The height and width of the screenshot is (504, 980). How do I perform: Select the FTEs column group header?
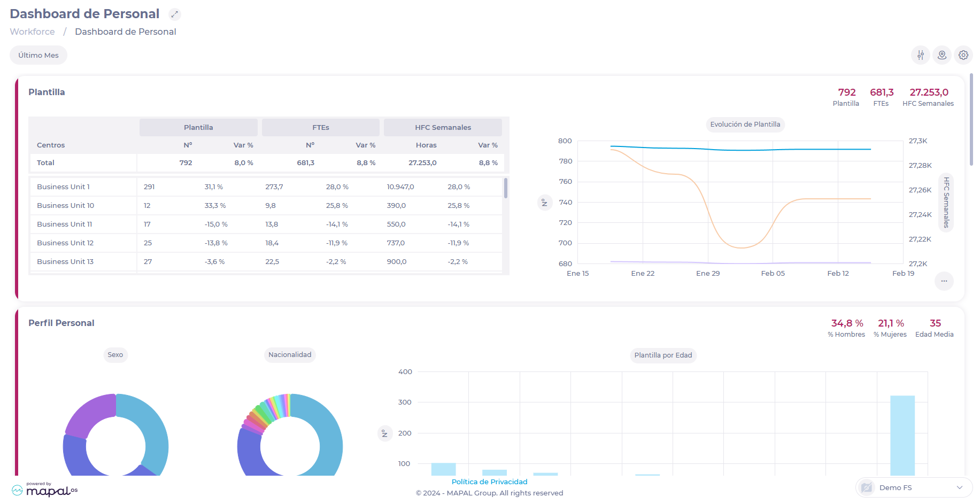click(320, 127)
